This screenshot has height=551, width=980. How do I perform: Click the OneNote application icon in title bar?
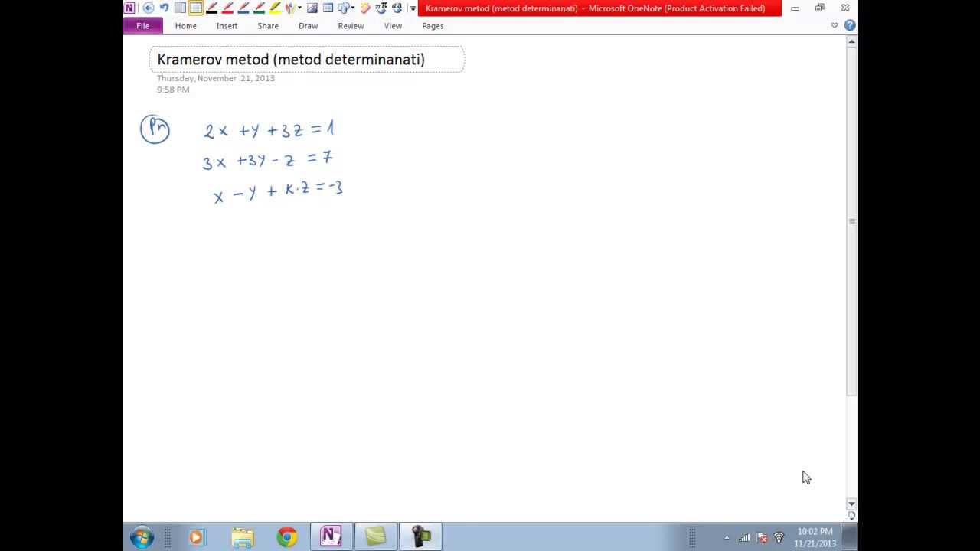click(x=129, y=8)
